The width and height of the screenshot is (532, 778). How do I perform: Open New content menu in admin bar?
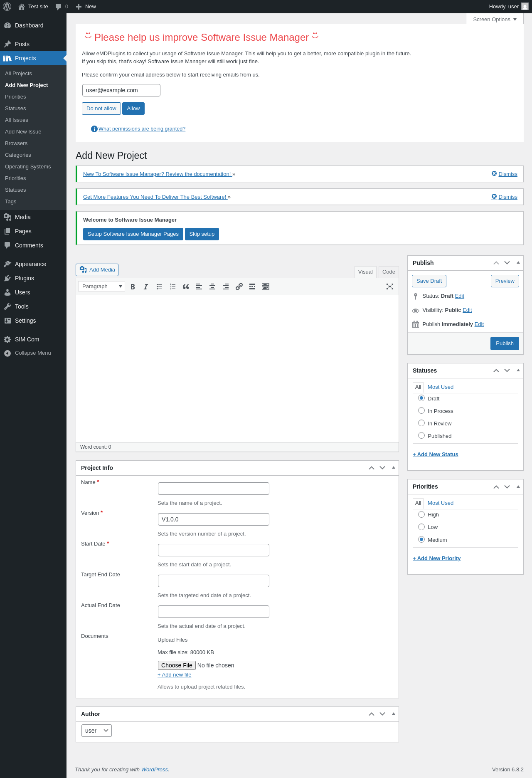point(86,7)
